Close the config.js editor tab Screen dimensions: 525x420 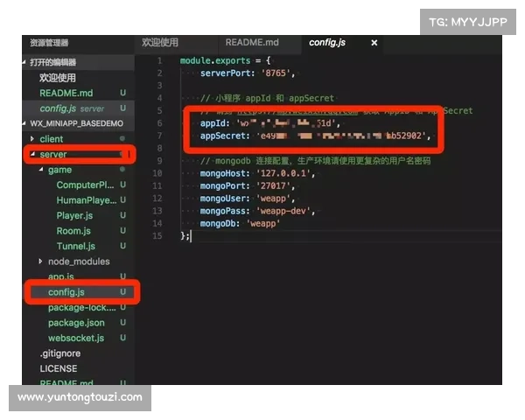coord(374,43)
